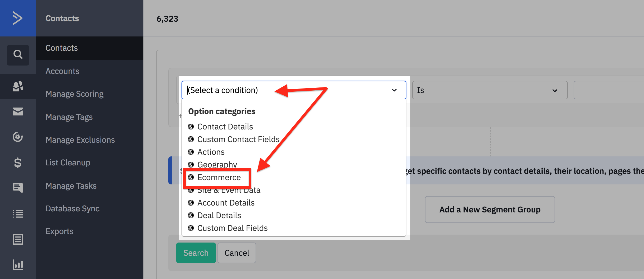Screen dimensions: 644x279
Task: Choose Custom Contact Fields category
Action: click(238, 139)
